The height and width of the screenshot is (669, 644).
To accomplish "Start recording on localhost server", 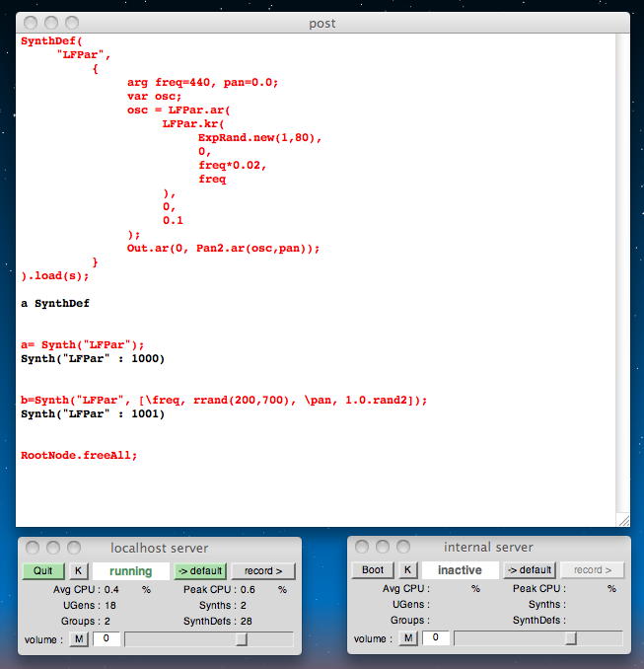I will (x=263, y=571).
